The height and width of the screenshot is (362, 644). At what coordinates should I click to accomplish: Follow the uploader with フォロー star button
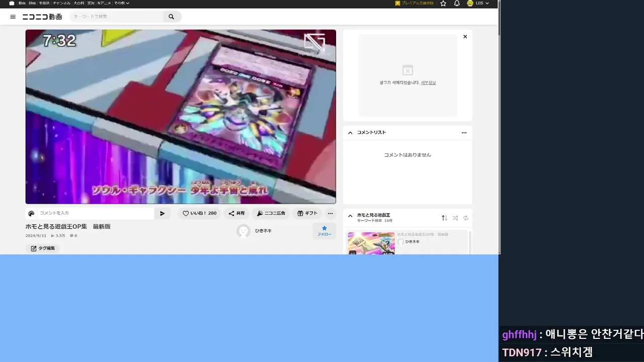(324, 231)
